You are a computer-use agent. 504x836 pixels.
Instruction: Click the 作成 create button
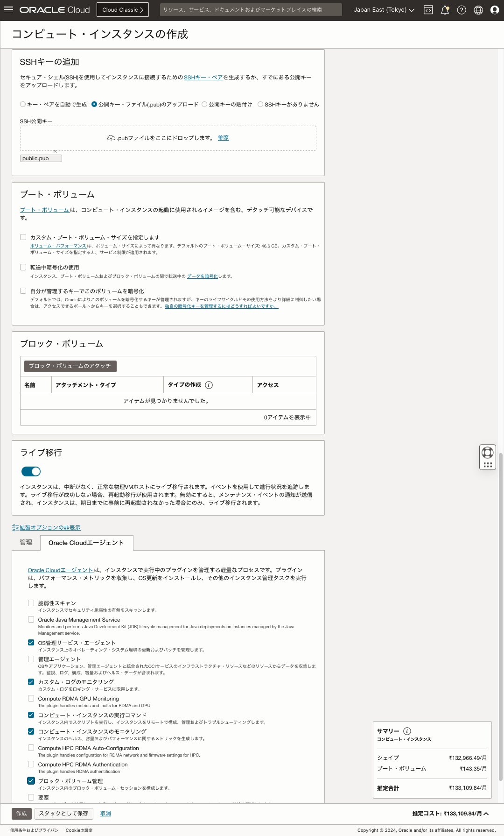tap(21, 814)
